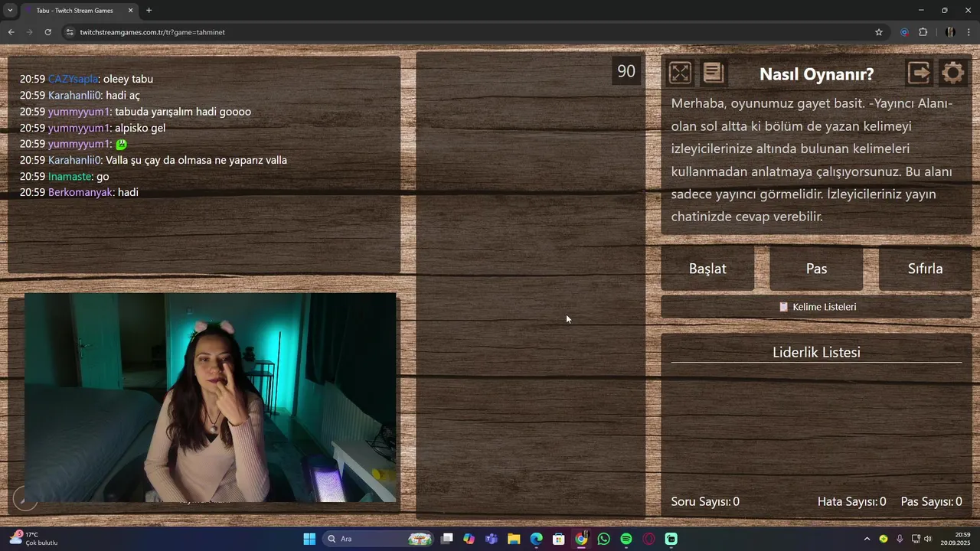
Task: Open the Chrome three-dot menu
Action: tap(969, 32)
